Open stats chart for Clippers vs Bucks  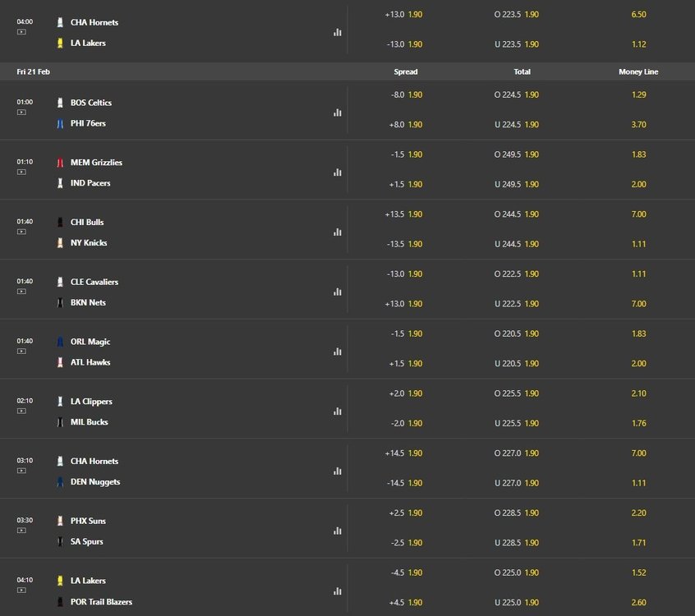(338, 411)
